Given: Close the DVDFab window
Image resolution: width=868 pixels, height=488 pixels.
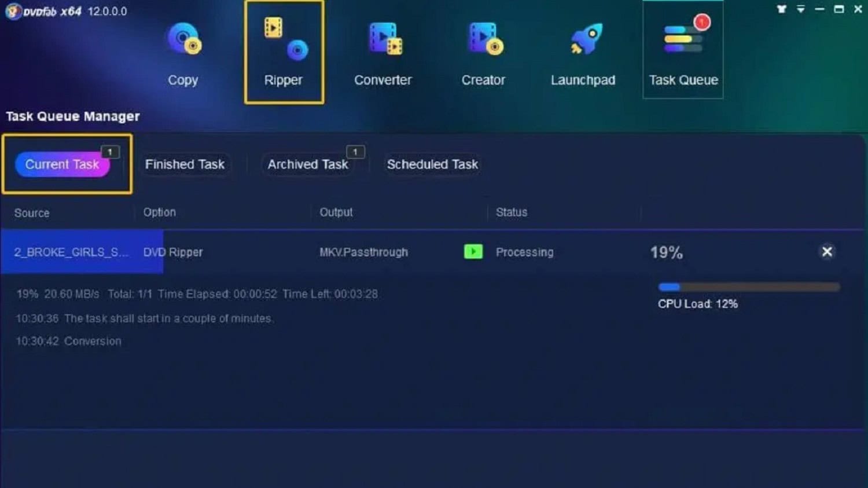Looking at the screenshot, I should 858,9.
